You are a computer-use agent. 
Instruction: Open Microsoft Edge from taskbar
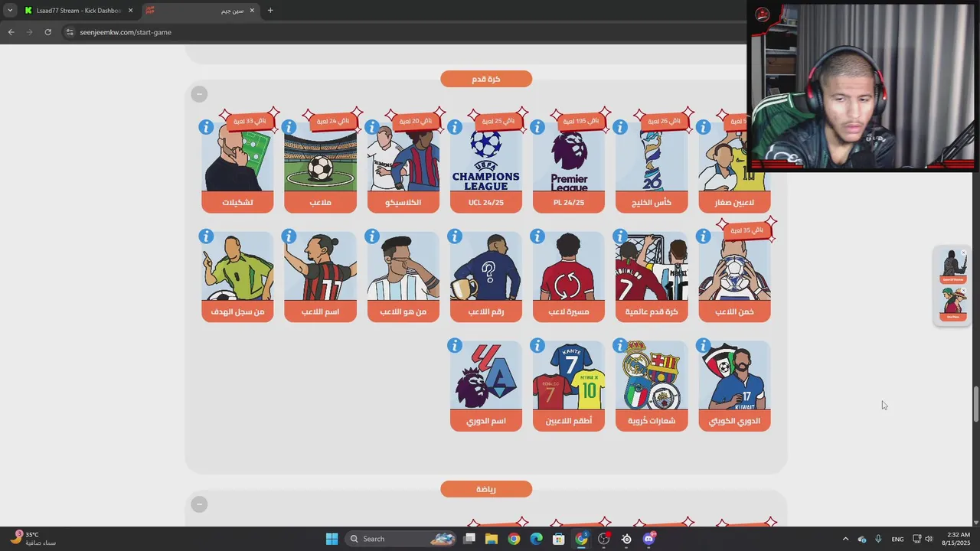click(x=536, y=539)
